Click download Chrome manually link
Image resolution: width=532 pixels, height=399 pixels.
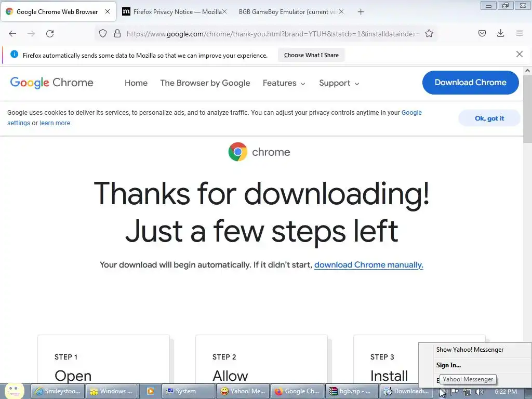pyautogui.click(x=368, y=264)
